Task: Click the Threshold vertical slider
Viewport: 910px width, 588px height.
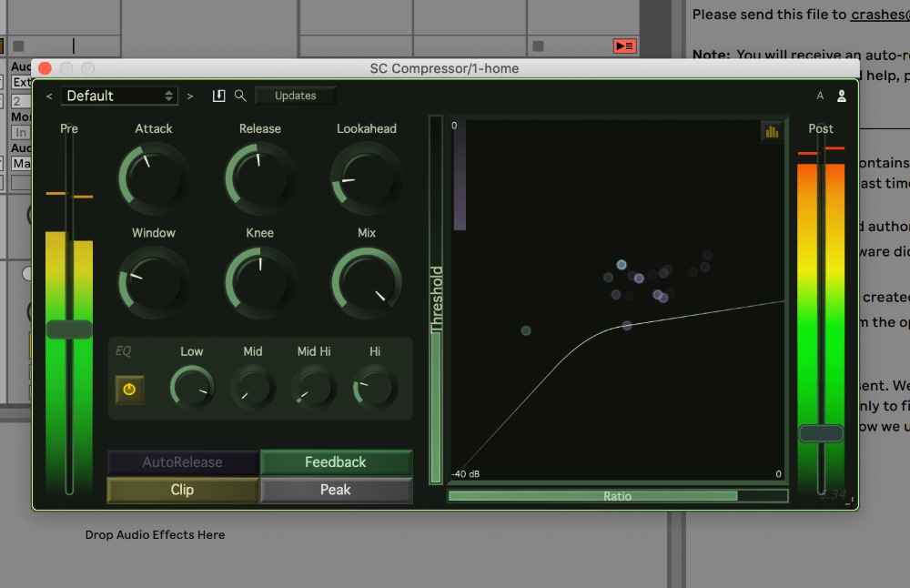Action: [x=436, y=300]
